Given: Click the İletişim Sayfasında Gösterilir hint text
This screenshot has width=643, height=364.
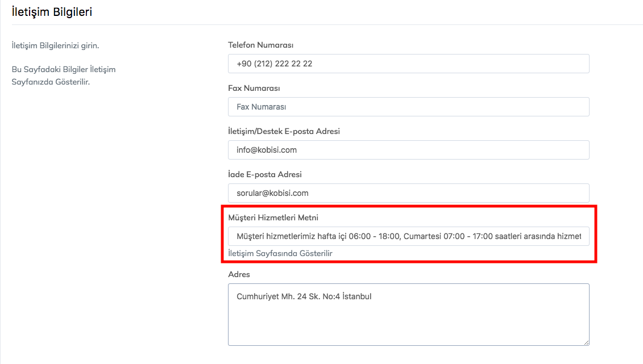Looking at the screenshot, I should tap(280, 253).
